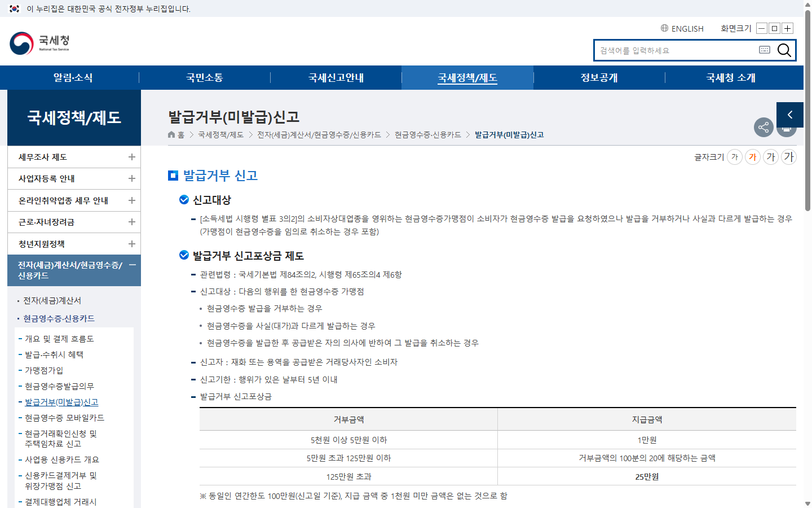Click breadcrumb 발급거부(미발급)신고 text
The width and height of the screenshot is (812, 508).
click(x=509, y=134)
